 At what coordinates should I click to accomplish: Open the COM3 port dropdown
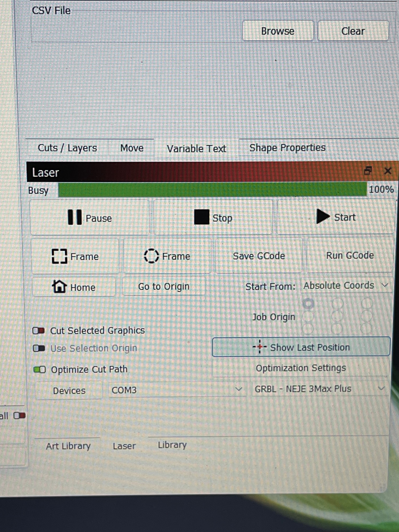(x=177, y=389)
